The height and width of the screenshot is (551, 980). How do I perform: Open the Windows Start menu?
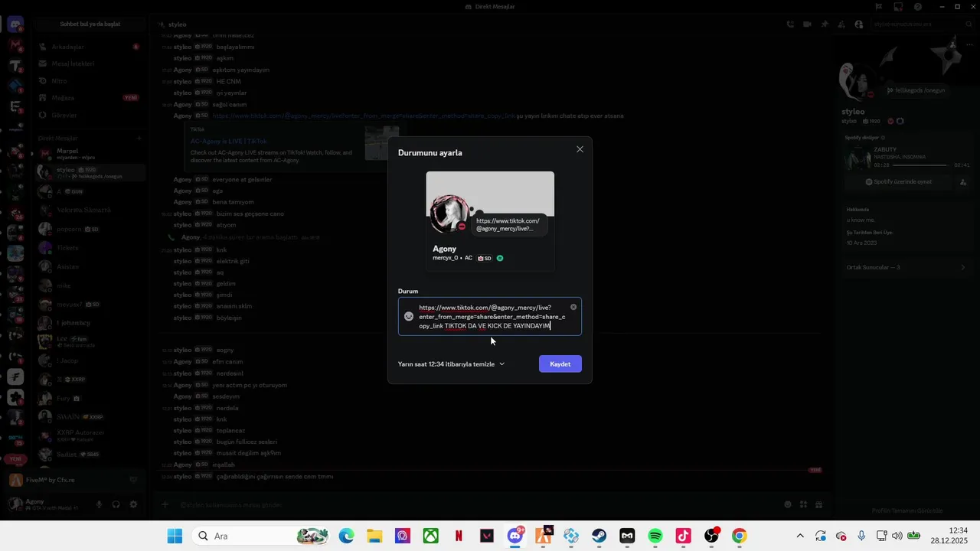point(175,536)
